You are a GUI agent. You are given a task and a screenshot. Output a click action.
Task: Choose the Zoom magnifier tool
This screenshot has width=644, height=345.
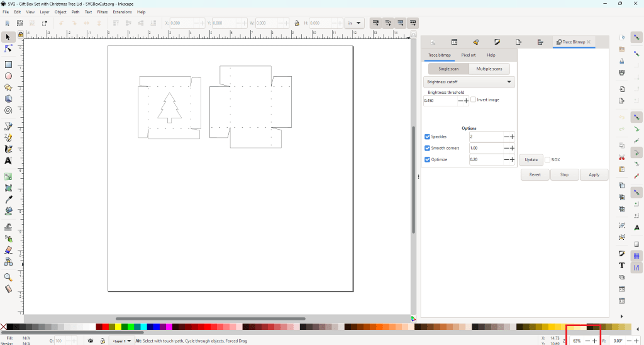pyautogui.click(x=8, y=277)
